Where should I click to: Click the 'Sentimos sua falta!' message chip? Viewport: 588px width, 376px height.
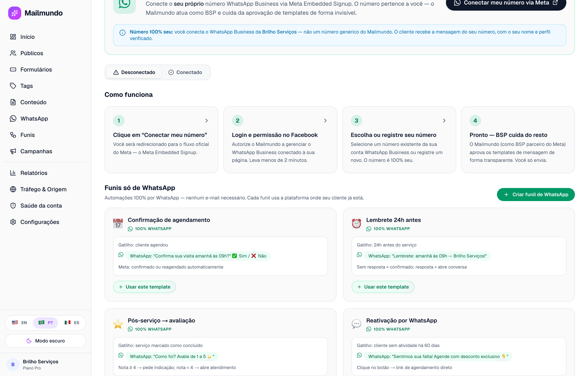[x=438, y=356]
